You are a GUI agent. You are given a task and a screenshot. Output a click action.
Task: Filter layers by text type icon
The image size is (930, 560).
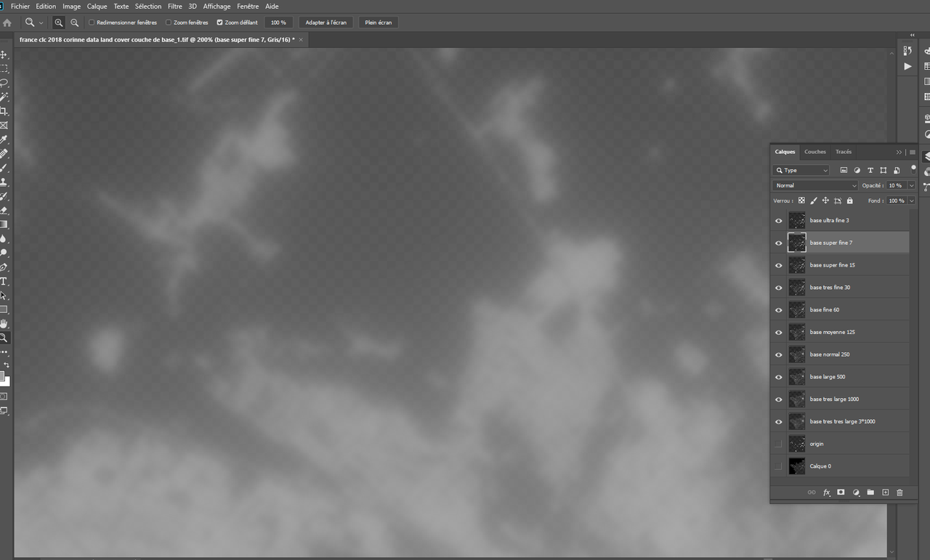pyautogui.click(x=870, y=170)
